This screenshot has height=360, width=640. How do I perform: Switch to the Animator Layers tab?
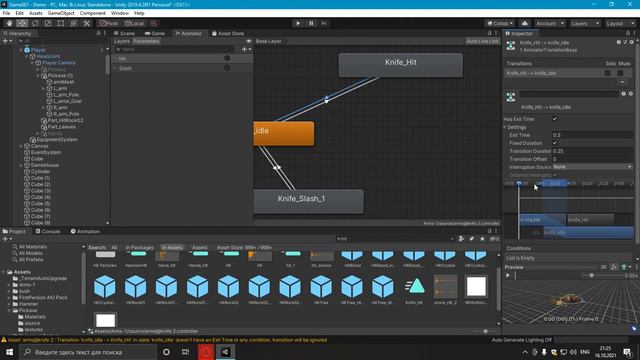(122, 41)
